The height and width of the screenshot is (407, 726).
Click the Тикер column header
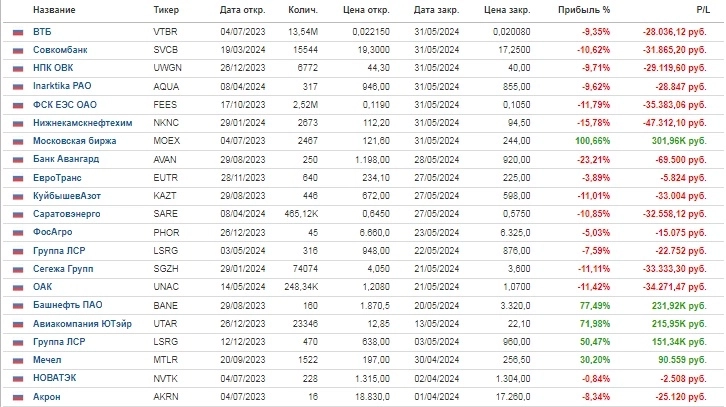(167, 10)
